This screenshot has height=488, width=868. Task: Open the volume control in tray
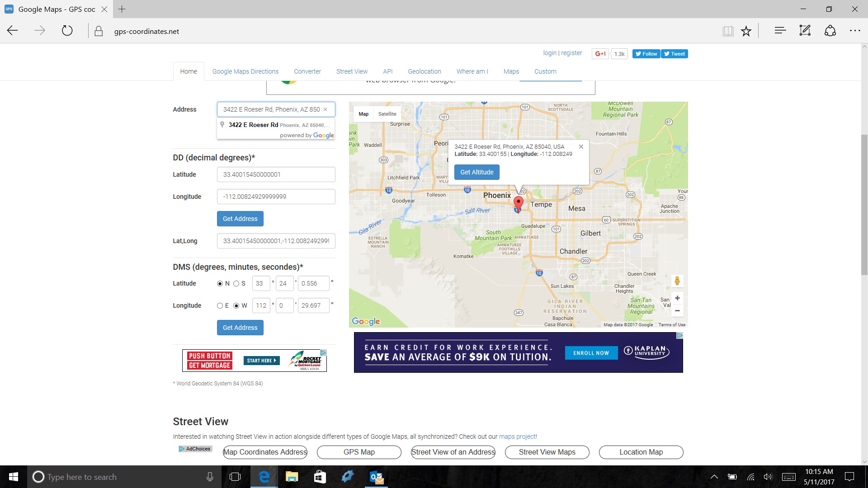[x=768, y=477]
